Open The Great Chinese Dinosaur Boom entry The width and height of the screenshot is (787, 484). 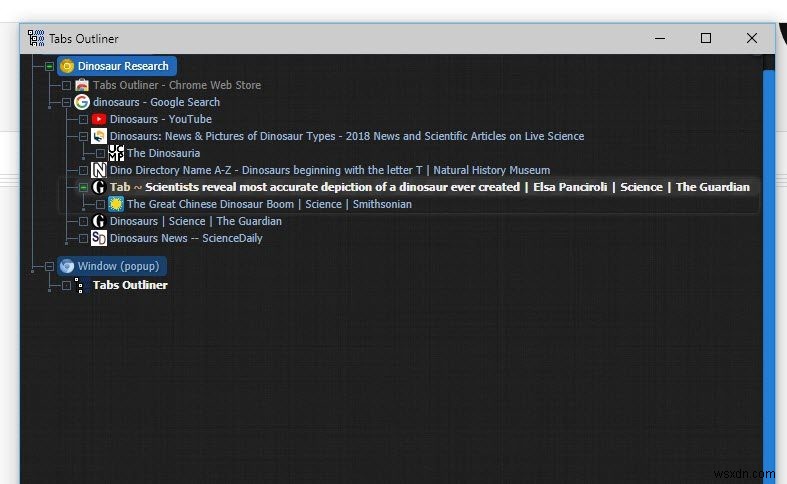tap(269, 204)
